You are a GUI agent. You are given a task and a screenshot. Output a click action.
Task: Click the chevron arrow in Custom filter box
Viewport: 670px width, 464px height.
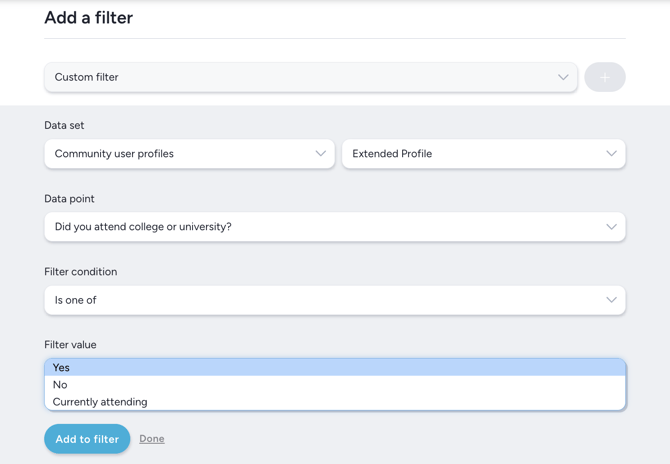[x=563, y=77]
